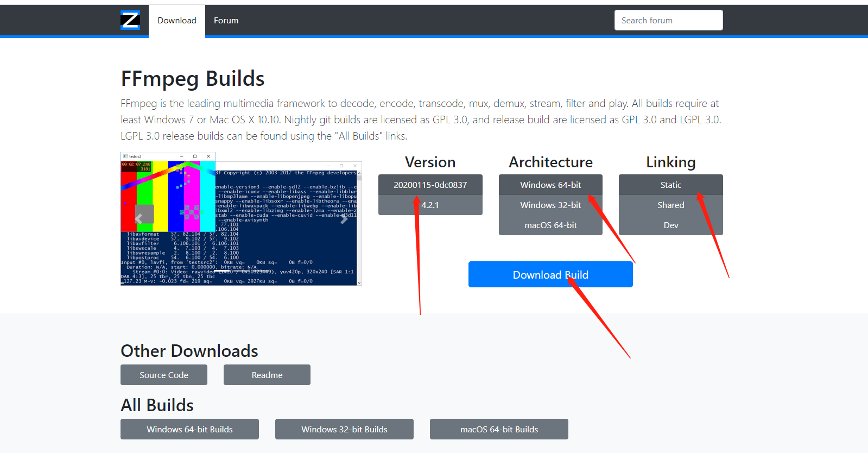Screen dimensions: 868x453
Task: Show next carousel screenshot
Action: [x=344, y=219]
